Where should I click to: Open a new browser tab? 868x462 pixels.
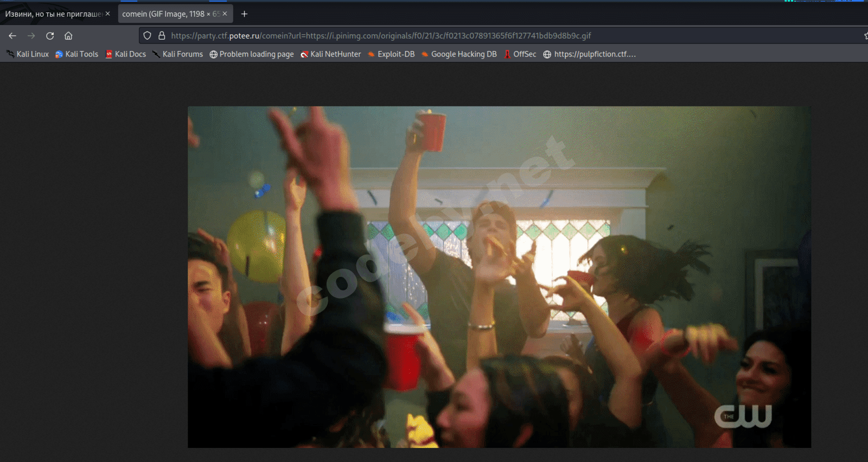tap(244, 14)
